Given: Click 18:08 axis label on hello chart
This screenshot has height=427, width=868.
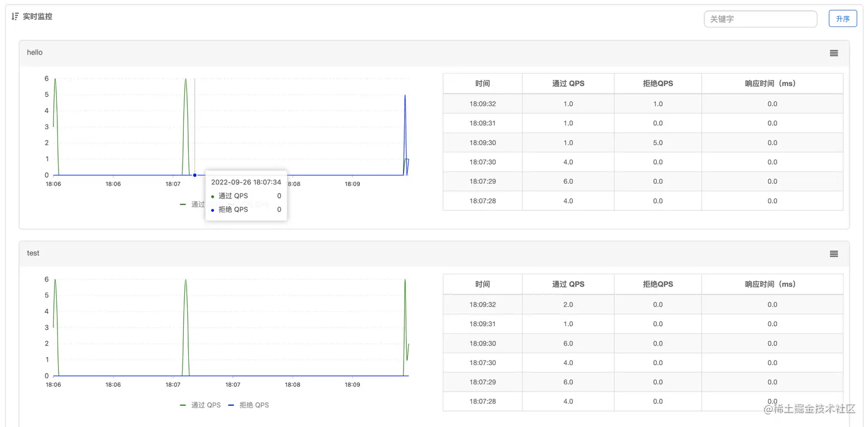Looking at the screenshot, I should click(293, 184).
